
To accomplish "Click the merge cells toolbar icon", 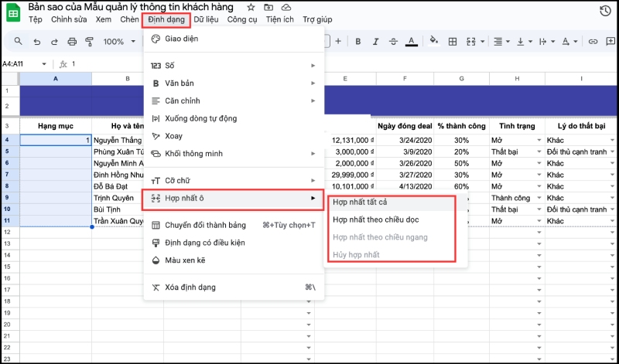I will [x=470, y=42].
